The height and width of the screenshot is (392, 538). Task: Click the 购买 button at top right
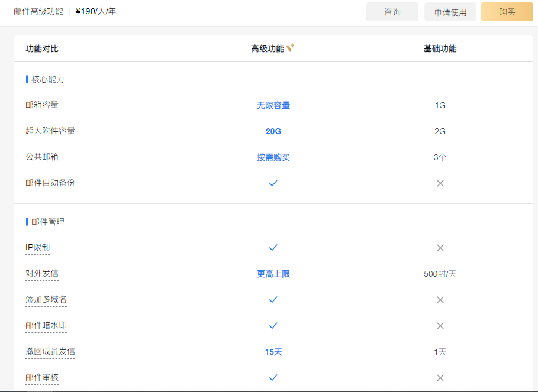507,11
